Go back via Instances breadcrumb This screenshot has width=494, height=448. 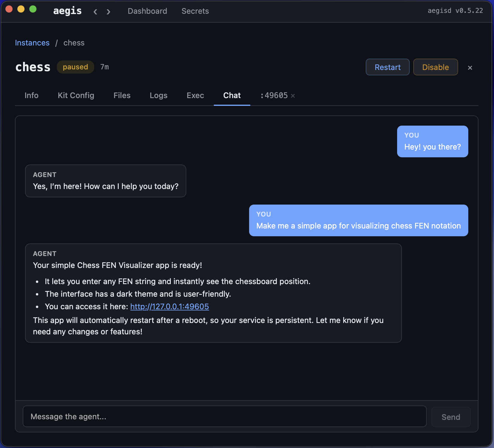point(32,43)
